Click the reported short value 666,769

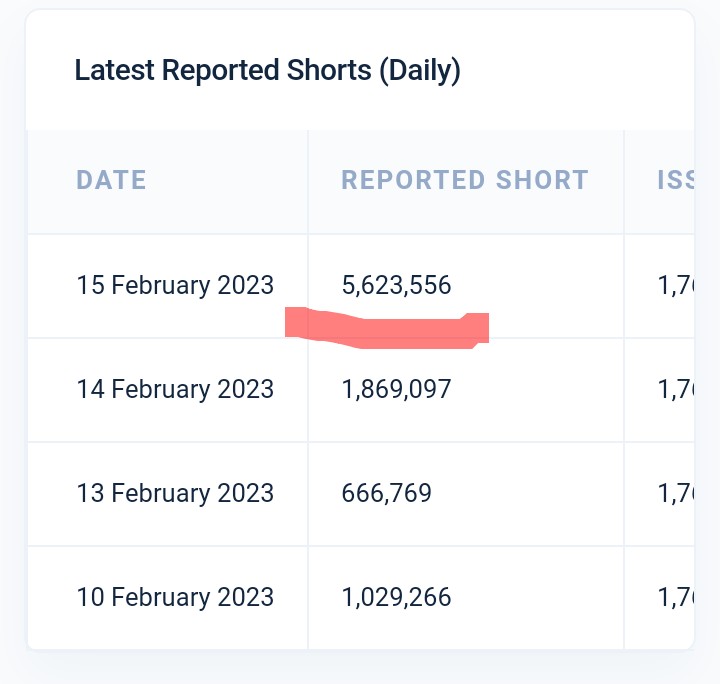pyautogui.click(x=386, y=493)
